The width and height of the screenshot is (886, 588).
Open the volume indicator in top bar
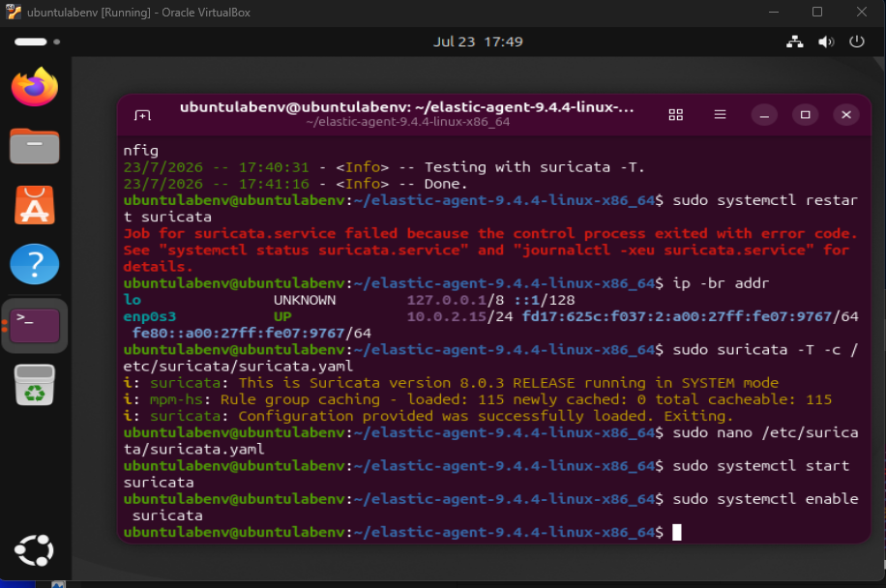[825, 42]
